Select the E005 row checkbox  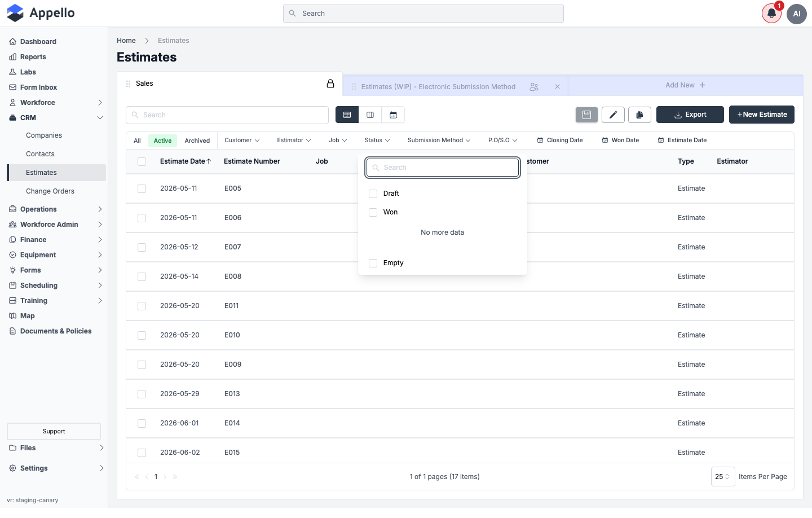click(x=142, y=188)
